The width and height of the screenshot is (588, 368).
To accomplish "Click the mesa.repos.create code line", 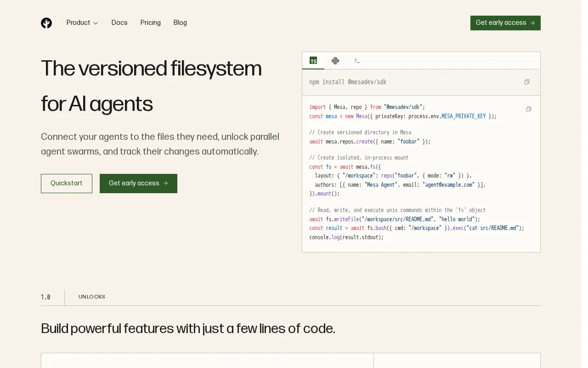I will coord(370,142).
